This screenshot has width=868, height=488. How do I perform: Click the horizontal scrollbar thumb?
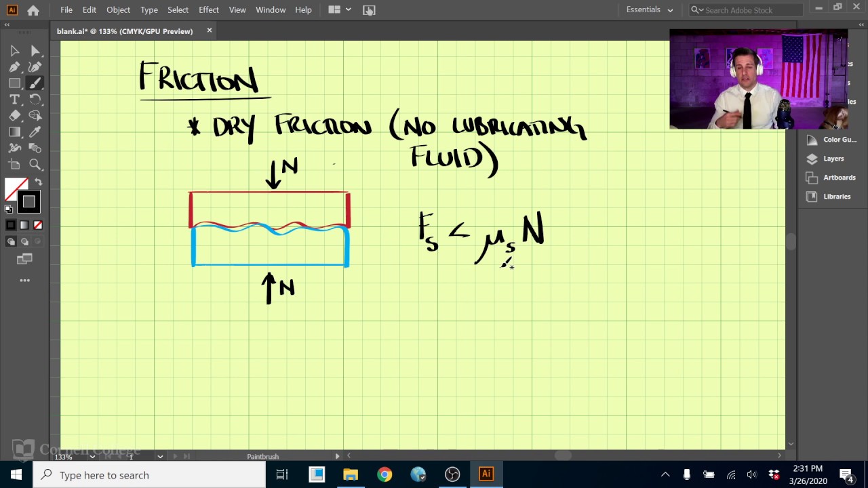coord(563,456)
